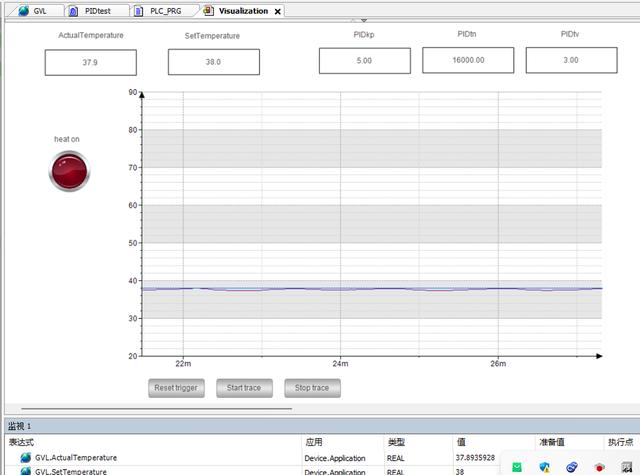Image resolution: width=640 pixels, height=475 pixels.
Task: Click the globe icon beside GVL.ActualTemperature
Action: 25,458
